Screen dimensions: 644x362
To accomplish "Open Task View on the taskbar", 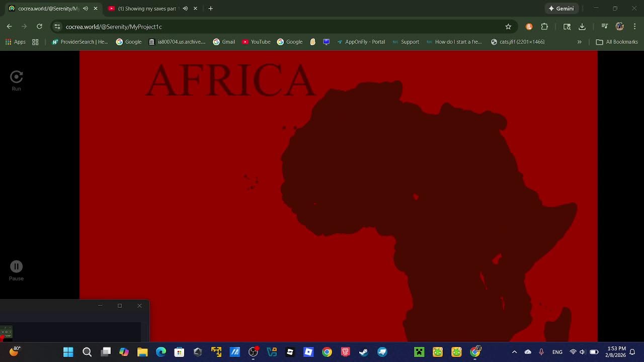I will 106,352.
